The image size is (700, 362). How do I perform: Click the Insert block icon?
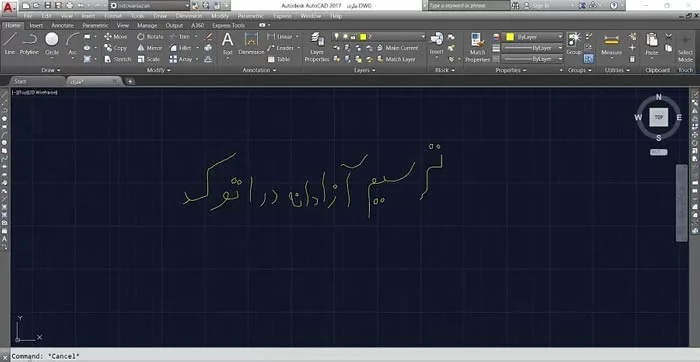coord(437,44)
